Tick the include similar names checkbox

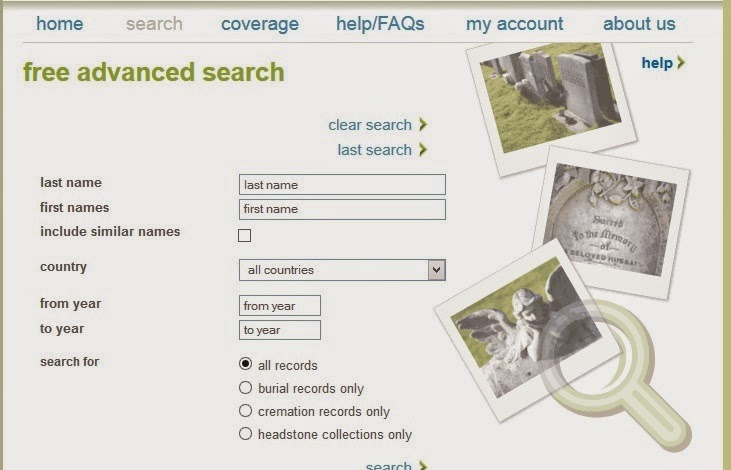(x=244, y=235)
